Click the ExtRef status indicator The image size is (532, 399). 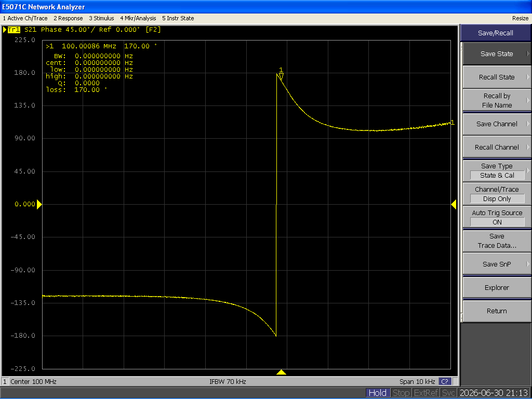point(426,393)
